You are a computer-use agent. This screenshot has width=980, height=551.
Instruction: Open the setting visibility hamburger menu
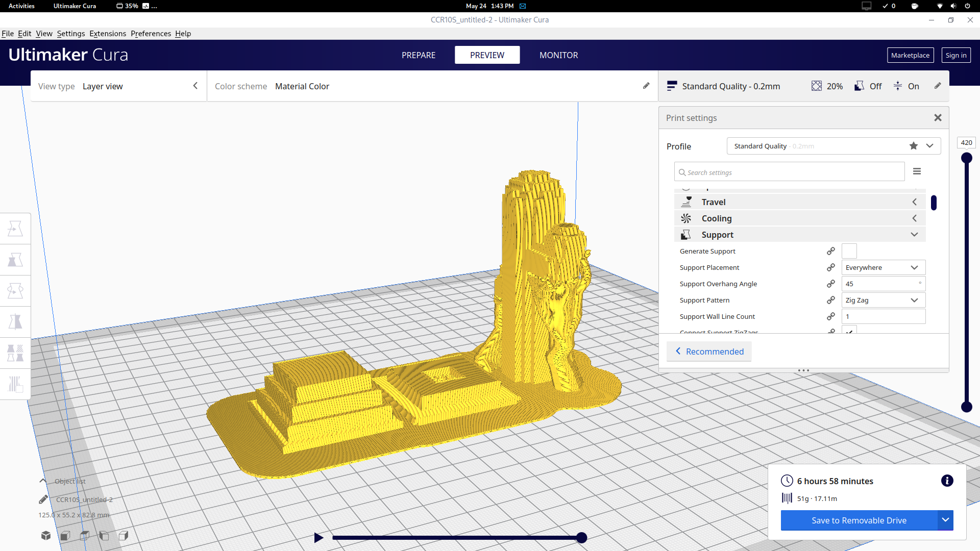(x=917, y=171)
